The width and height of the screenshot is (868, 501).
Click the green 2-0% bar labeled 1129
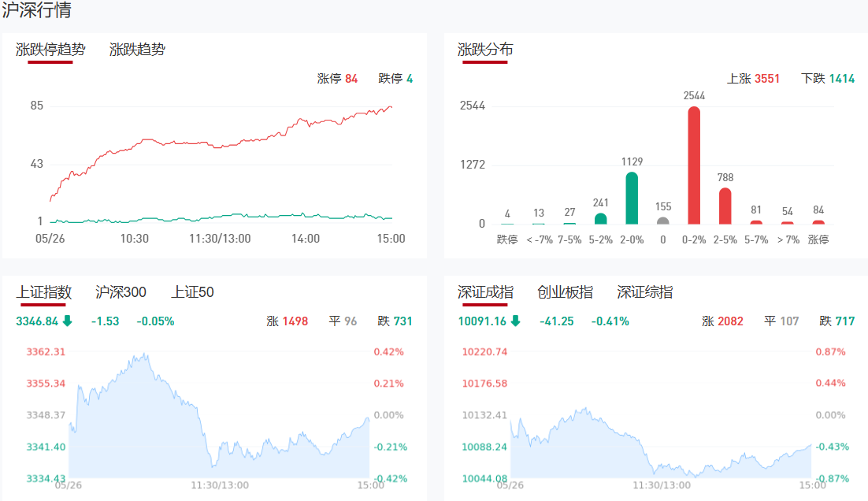(x=632, y=198)
